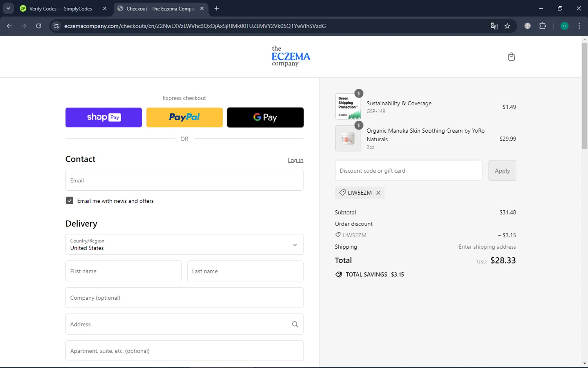Select the Checkout Eczema Company tab
The width and height of the screenshot is (588, 368).
160,8
